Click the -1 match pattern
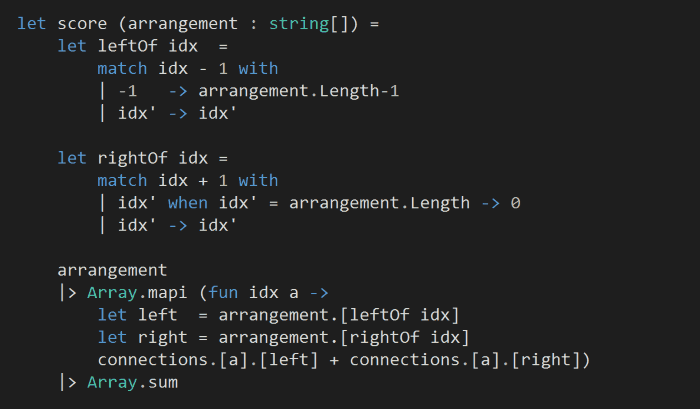Screen dimensions: 700x409 coord(127,92)
